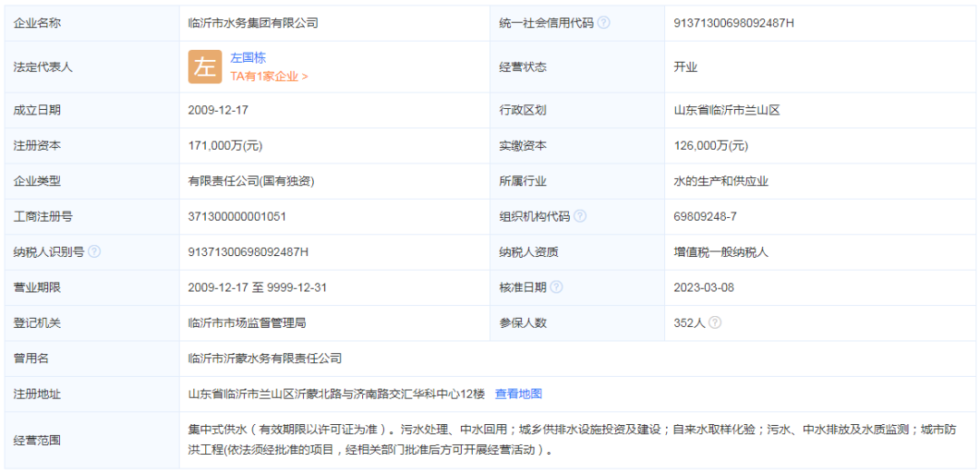Click insured count 352人
The image size is (980, 474).
tap(690, 323)
